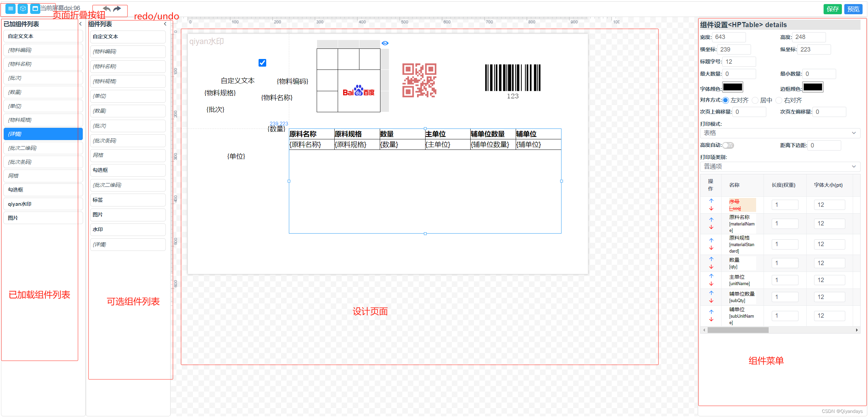Click the undo arrow icon
Image resolution: width=868 pixels, height=417 pixels.
click(106, 9)
